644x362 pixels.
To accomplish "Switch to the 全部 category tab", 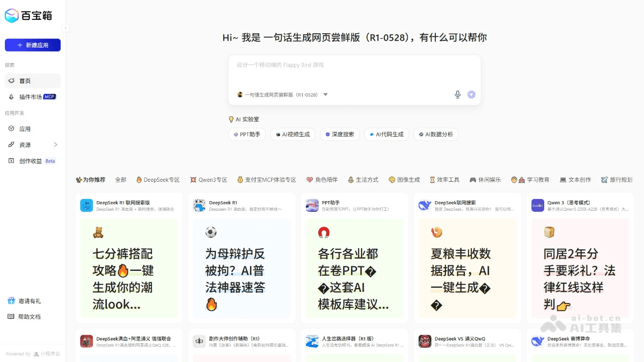I will [121, 180].
